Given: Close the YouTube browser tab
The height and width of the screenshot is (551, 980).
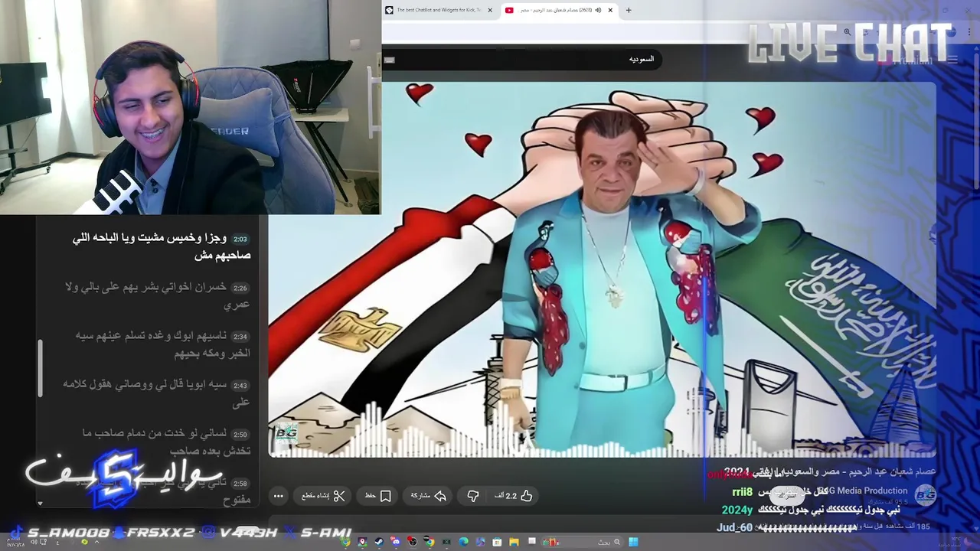Looking at the screenshot, I should 610,10.
